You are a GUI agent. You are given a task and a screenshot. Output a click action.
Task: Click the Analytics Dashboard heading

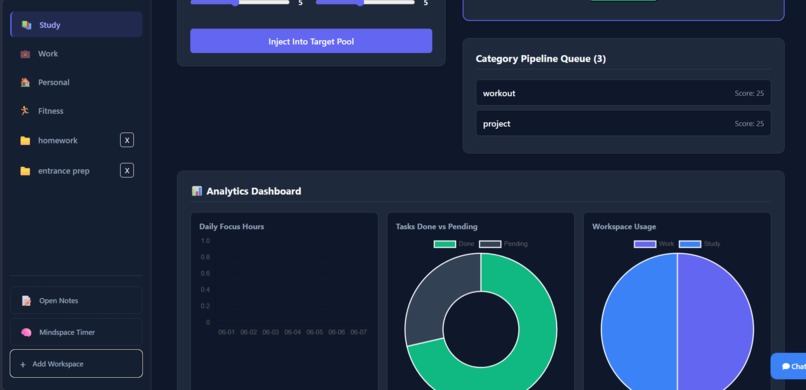(x=254, y=191)
